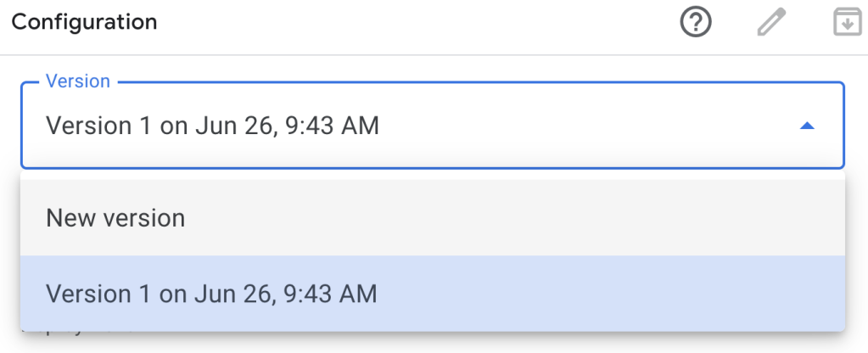The image size is (868, 353).
Task: Click the archive box icon with down arrow
Action: (x=848, y=23)
